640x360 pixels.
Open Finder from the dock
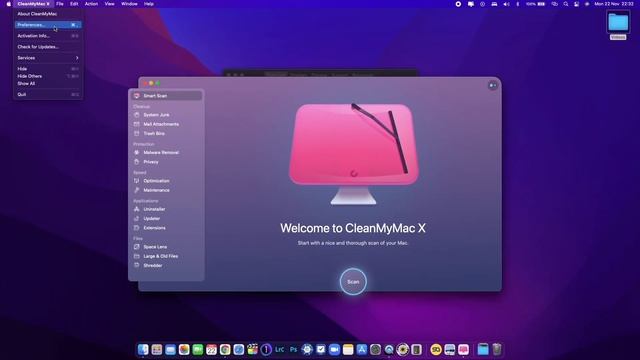[x=143, y=349]
